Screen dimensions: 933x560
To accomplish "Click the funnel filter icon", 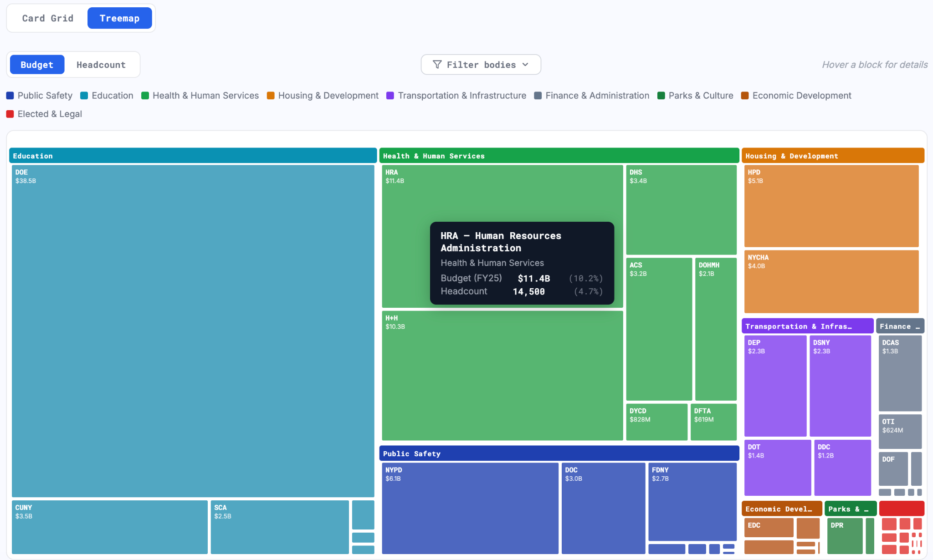I will pos(437,65).
